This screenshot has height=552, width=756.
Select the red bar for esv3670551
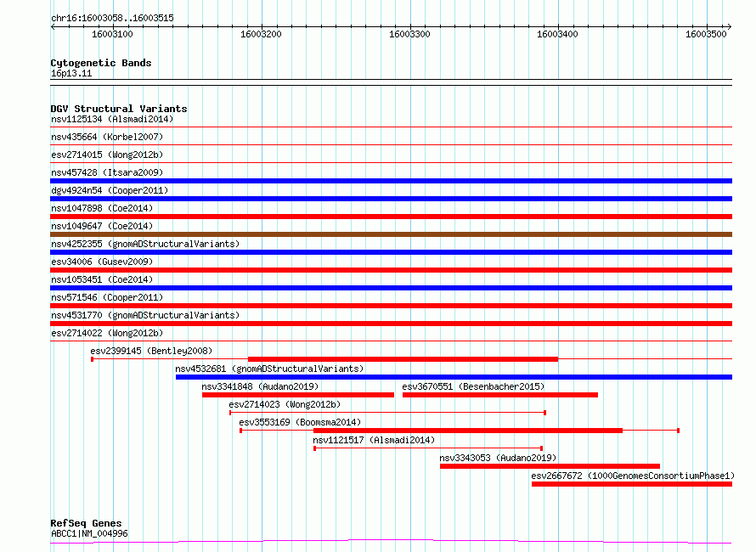(500, 395)
